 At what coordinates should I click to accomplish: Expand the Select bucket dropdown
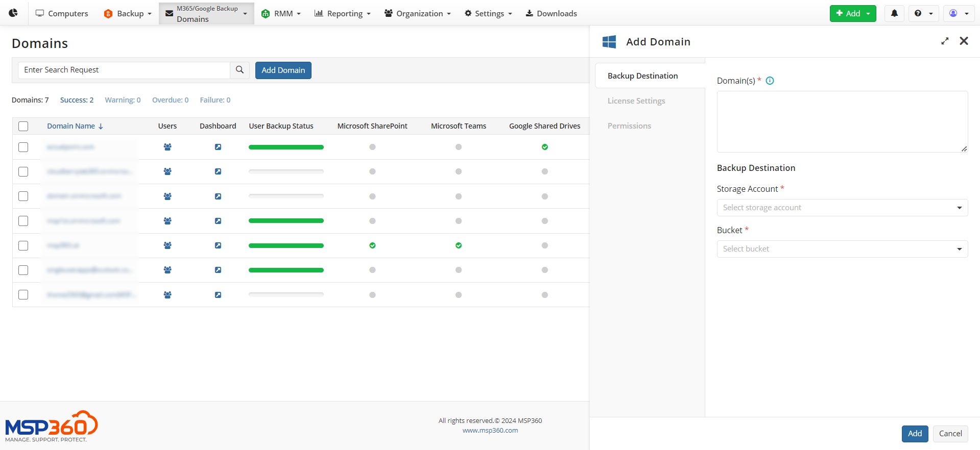[x=842, y=249]
